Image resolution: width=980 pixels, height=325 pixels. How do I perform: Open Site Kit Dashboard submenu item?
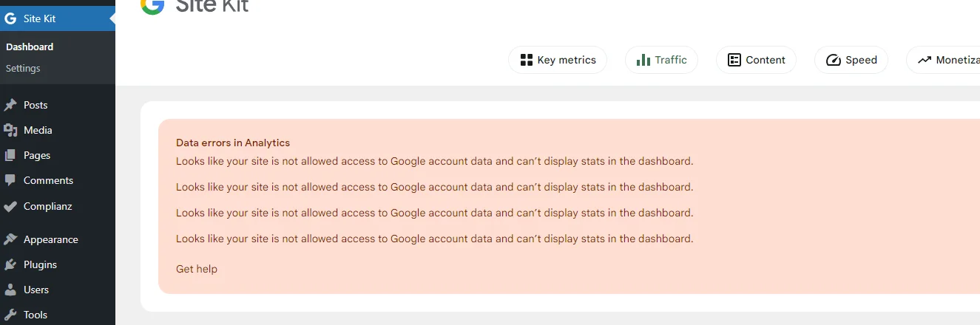coord(30,47)
